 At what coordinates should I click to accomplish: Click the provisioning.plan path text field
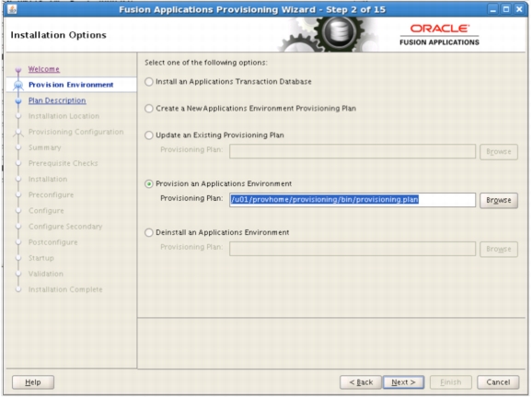pos(353,200)
